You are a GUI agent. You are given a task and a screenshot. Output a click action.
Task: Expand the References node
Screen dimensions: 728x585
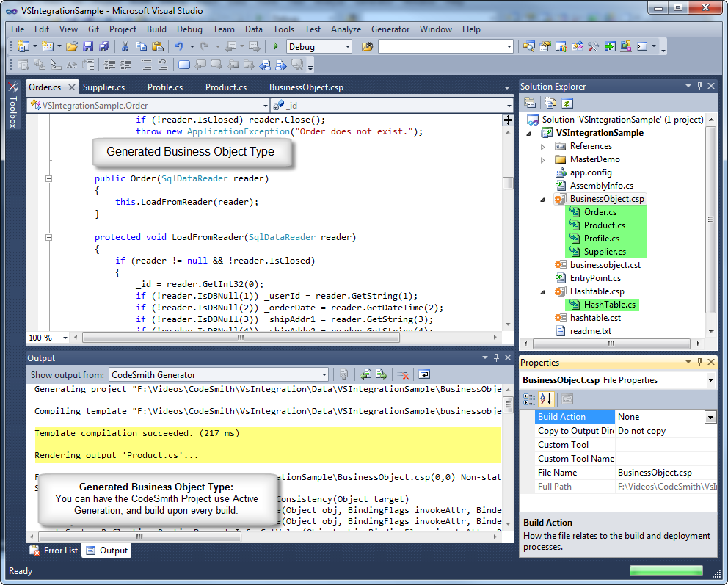pos(543,147)
